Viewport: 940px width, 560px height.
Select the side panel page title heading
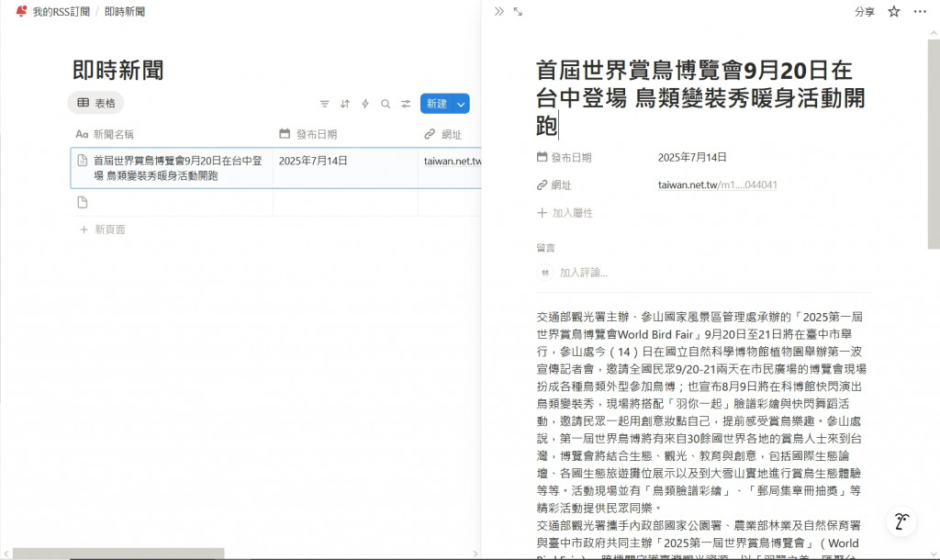click(x=700, y=97)
